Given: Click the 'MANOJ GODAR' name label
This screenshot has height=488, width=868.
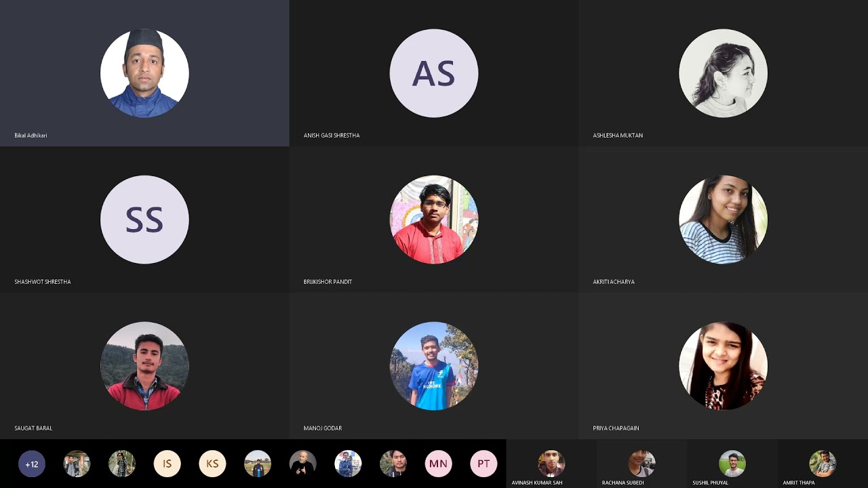Looking at the screenshot, I should [323, 428].
